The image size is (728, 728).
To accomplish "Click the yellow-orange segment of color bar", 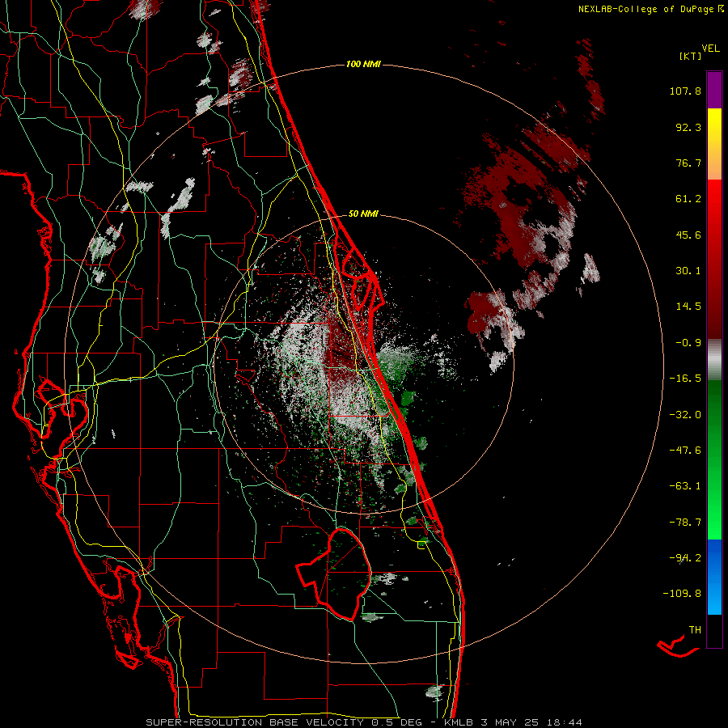I will coord(714,144).
